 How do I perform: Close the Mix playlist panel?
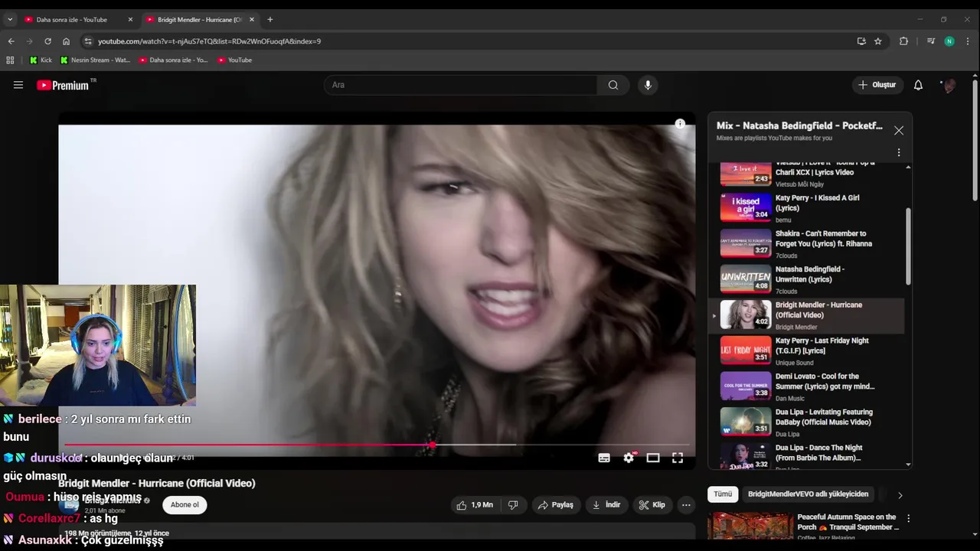tap(899, 131)
